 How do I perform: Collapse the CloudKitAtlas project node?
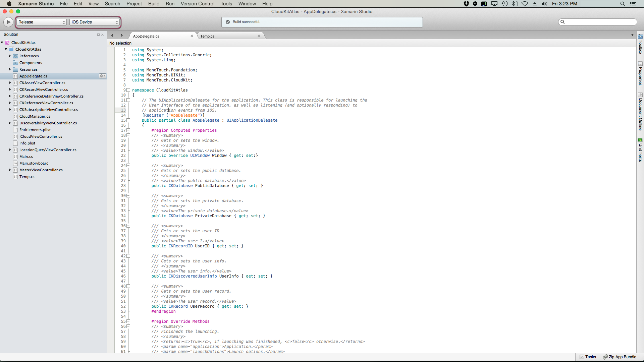[5, 49]
